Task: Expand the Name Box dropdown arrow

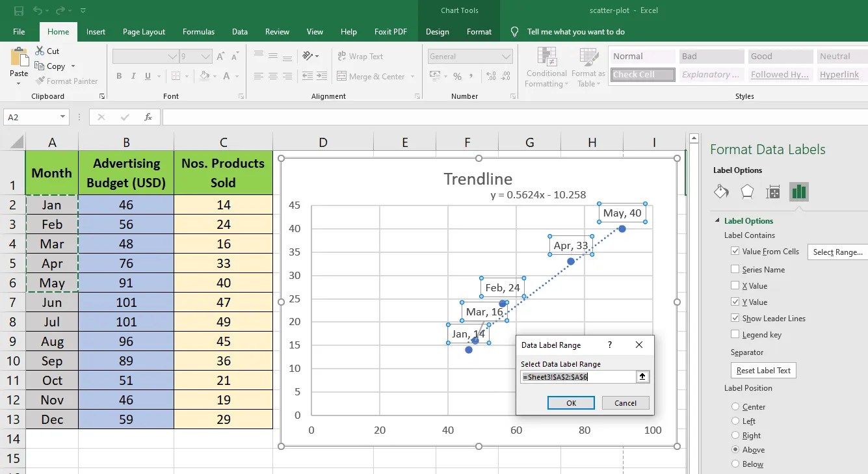Action: pos(63,117)
